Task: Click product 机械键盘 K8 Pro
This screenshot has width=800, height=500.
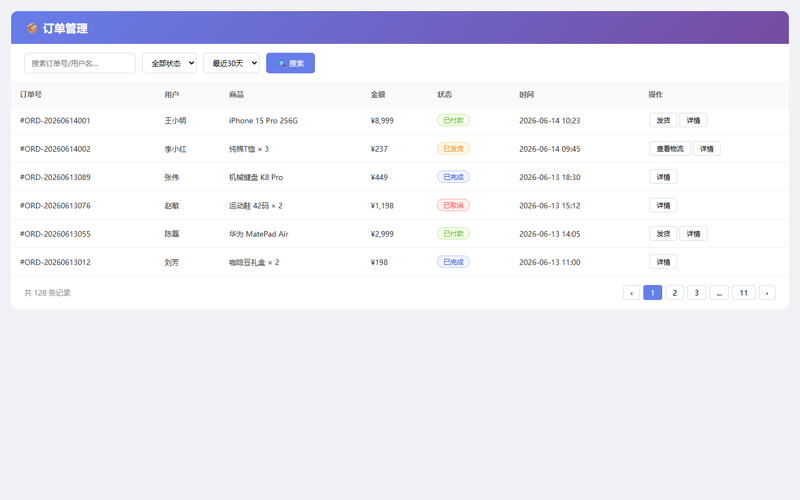Action: pos(256,177)
